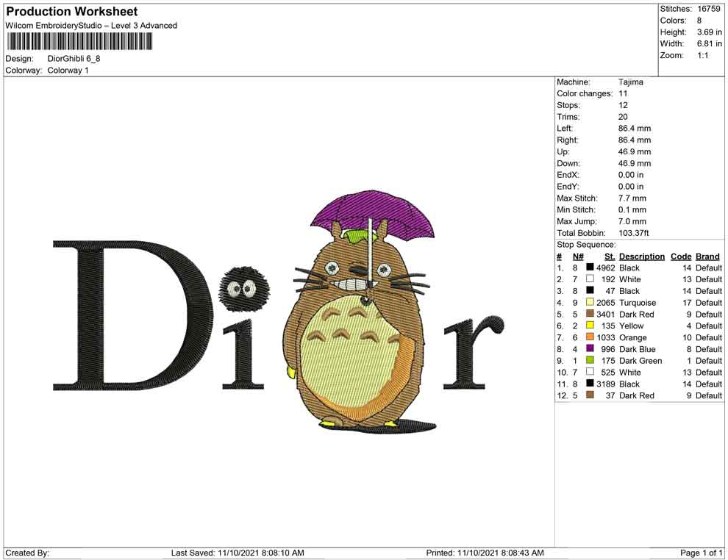The image size is (728, 560).
Task: Click the Left value '86.4 mm'
Action: click(635, 129)
